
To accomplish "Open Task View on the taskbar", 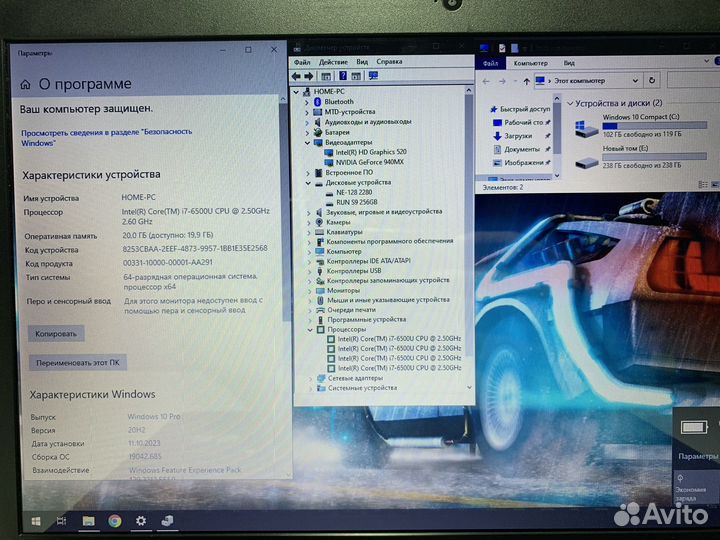I will click(62, 521).
